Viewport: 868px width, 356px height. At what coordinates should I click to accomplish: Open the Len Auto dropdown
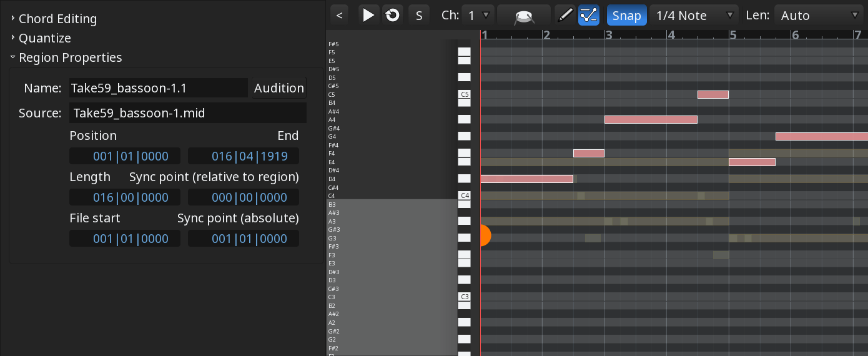click(x=819, y=15)
